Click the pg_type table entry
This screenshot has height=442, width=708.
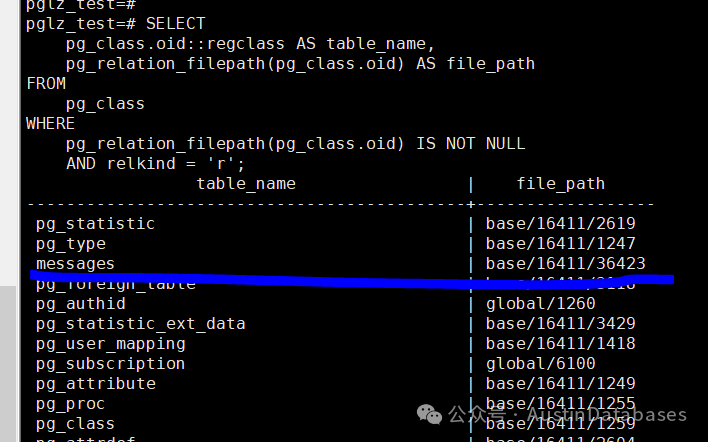[70, 244]
